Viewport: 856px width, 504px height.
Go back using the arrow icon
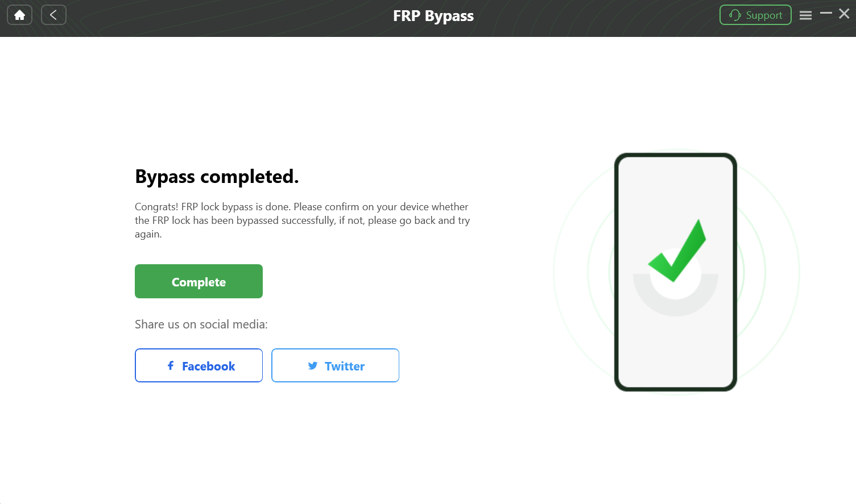click(53, 14)
